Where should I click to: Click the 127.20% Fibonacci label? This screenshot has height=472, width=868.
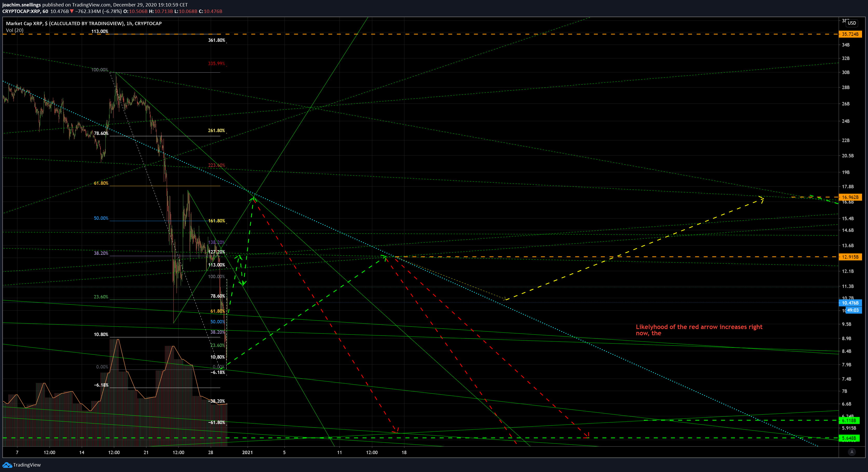pyautogui.click(x=216, y=252)
